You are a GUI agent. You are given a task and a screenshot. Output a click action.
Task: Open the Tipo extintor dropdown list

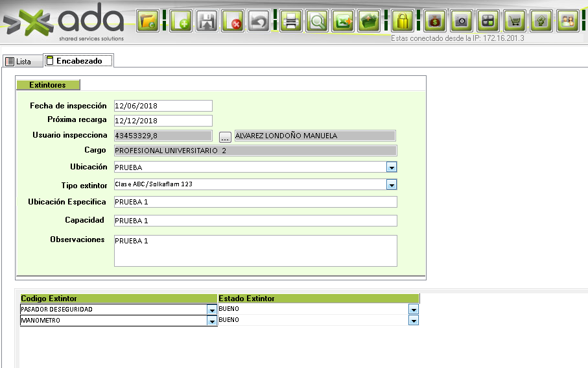click(391, 184)
